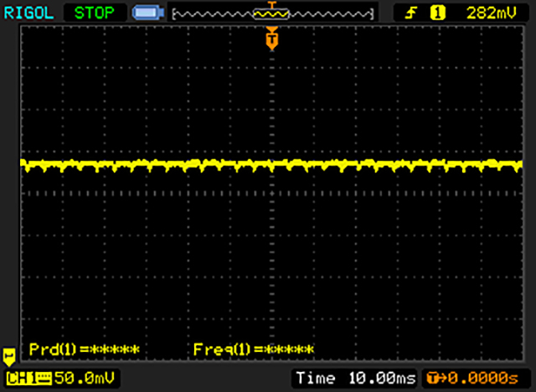Screen dimensions: 536x392
Task: Click the Freq(1) frequency measurement
Action: 253,348
